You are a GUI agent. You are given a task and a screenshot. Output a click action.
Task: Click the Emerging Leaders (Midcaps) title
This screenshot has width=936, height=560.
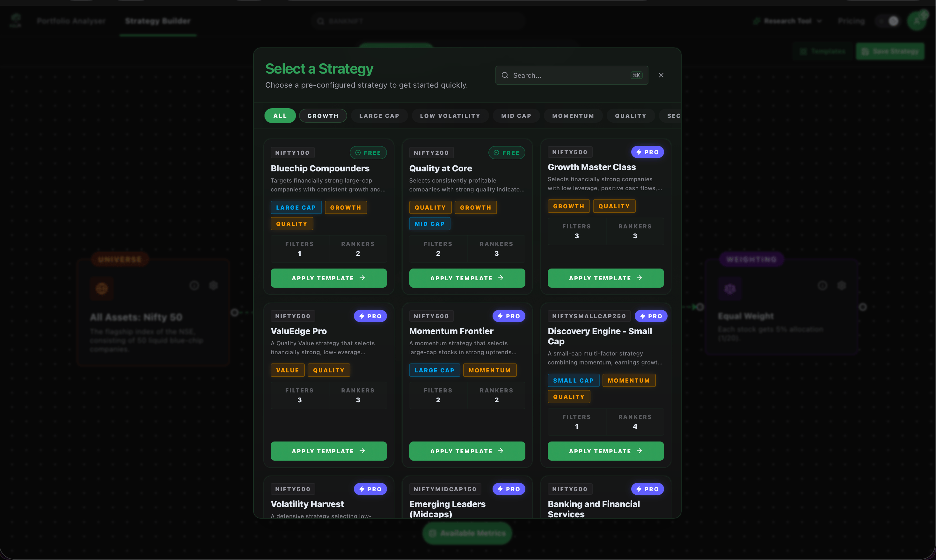point(447,509)
